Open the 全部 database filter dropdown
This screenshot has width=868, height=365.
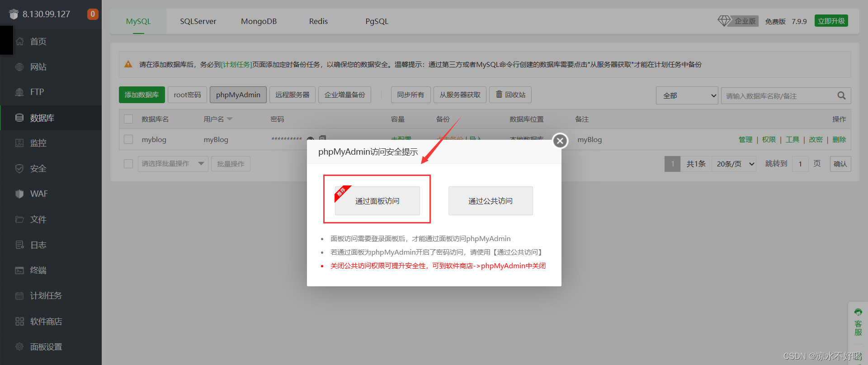click(x=687, y=95)
